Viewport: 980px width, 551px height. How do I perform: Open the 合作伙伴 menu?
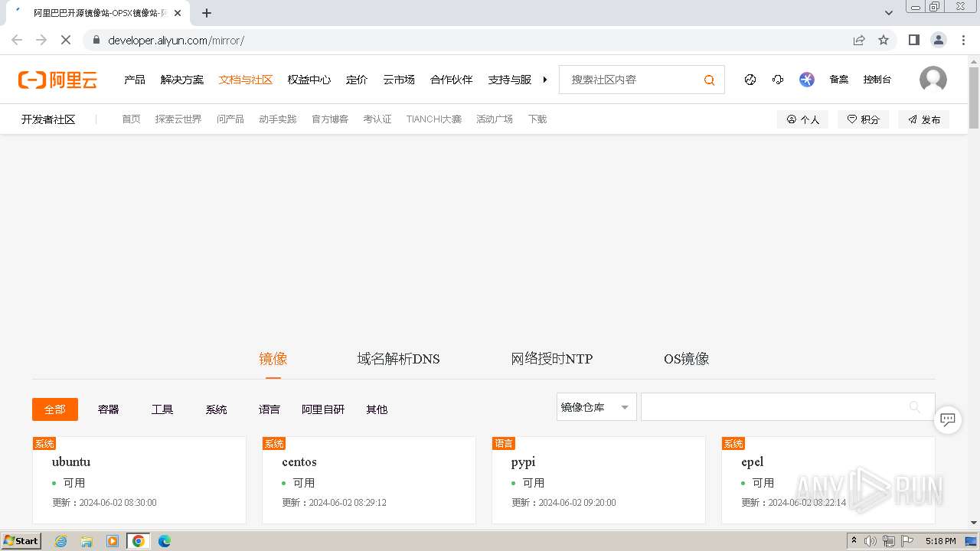click(452, 80)
